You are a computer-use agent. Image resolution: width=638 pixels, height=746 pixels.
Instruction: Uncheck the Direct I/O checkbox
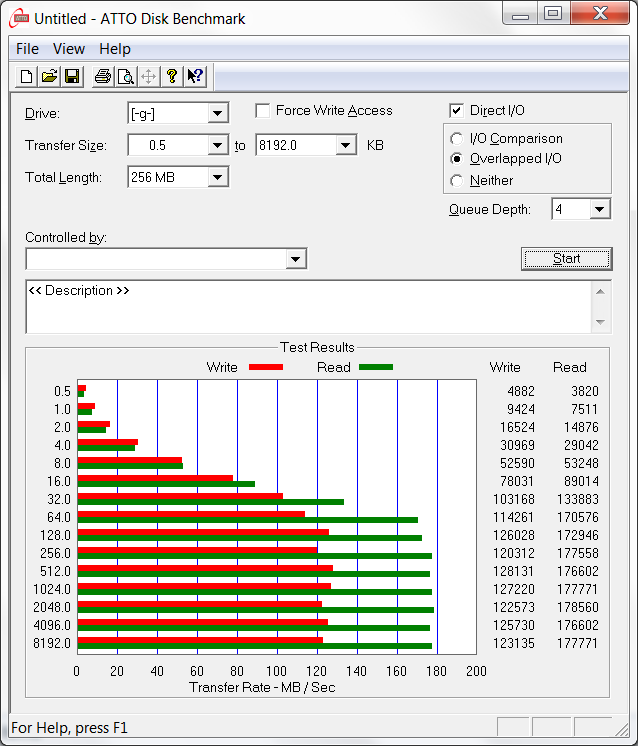click(457, 111)
